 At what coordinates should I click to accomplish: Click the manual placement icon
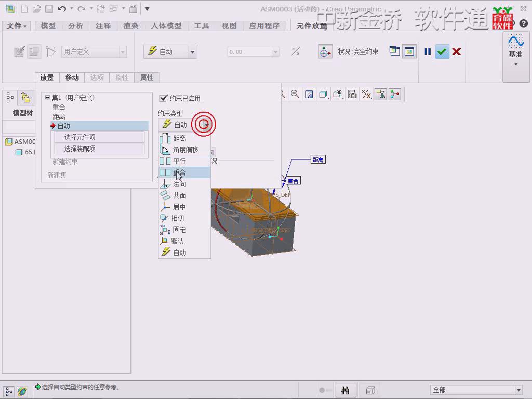point(34,51)
